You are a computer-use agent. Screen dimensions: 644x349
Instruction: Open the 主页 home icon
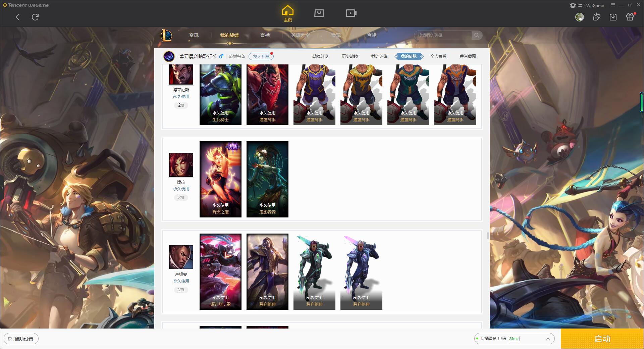click(x=288, y=13)
